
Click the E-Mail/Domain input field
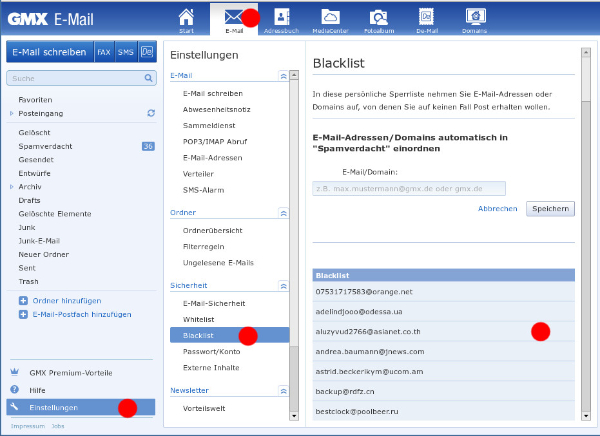(409, 188)
